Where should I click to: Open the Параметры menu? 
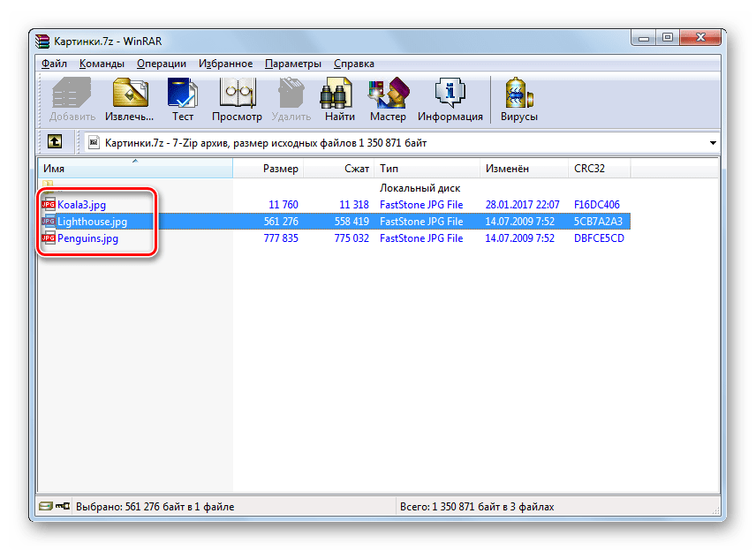[293, 64]
